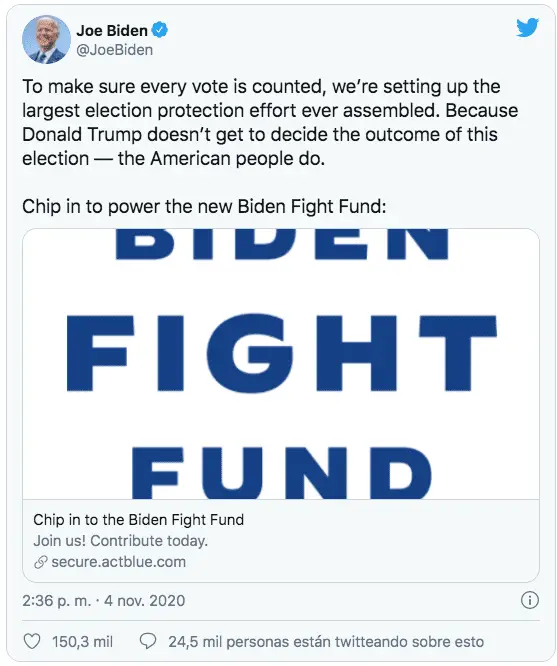Click the FUND word in preview image
Image resolution: width=557 pixels, height=666 pixels.
[282, 473]
